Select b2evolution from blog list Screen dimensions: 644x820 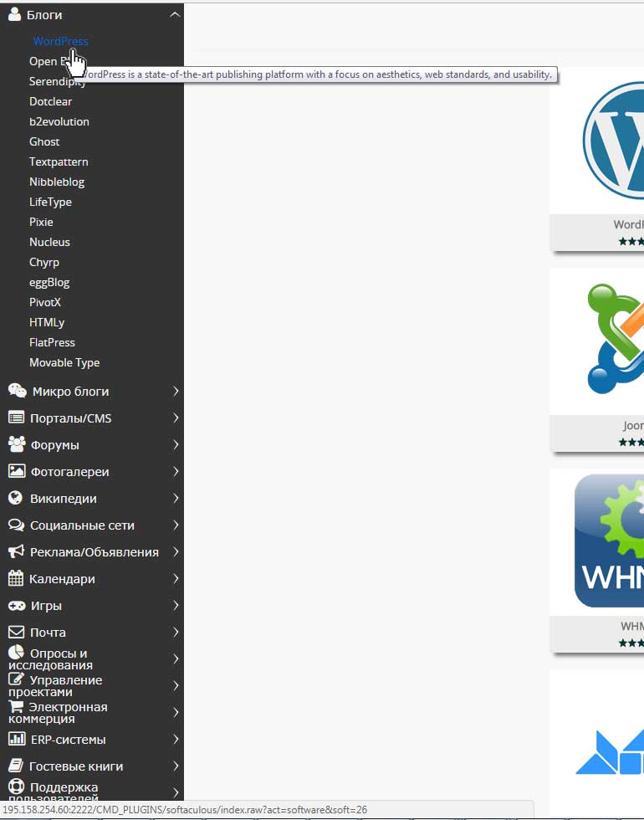point(59,121)
